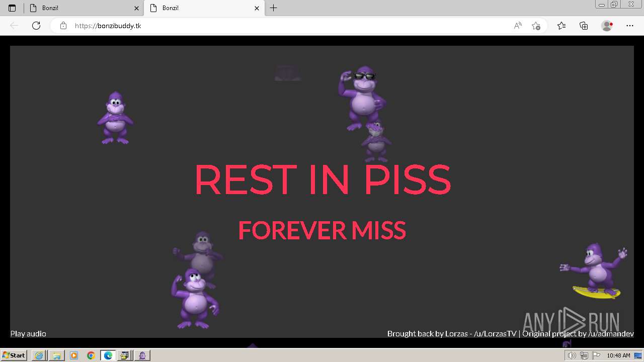Open Action Center flag icon

pyautogui.click(x=596, y=355)
